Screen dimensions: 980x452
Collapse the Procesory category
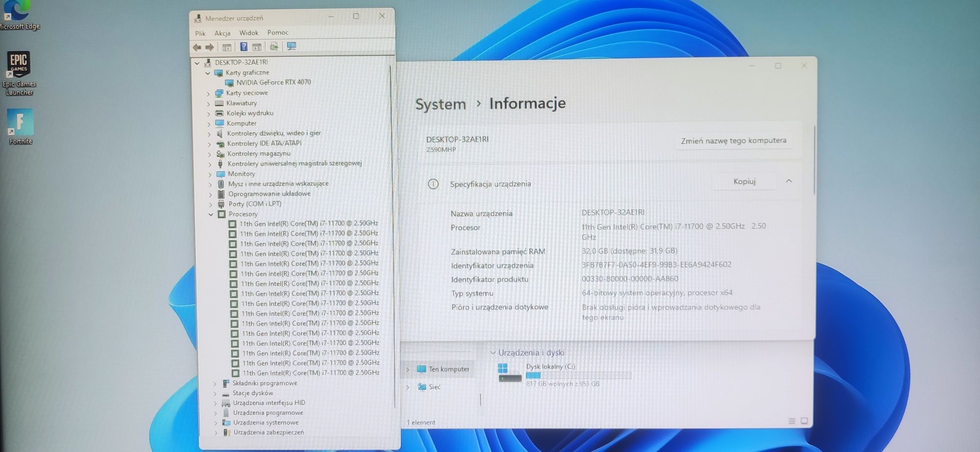(211, 214)
